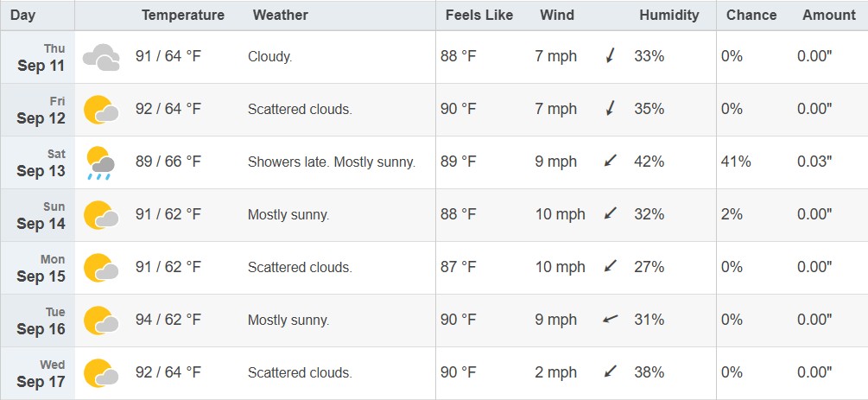The width and height of the screenshot is (868, 400).
Task: Click the 41% precipitation chance value
Action: click(736, 162)
